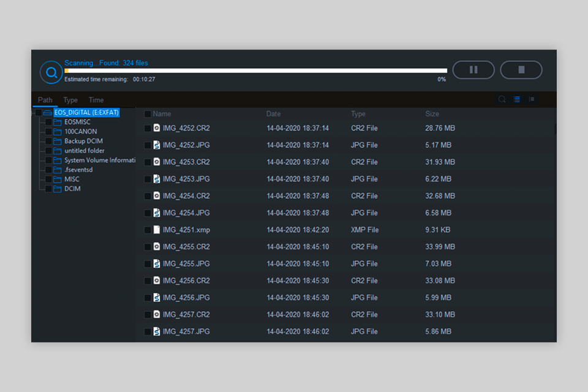Pause the scanning process

(473, 70)
